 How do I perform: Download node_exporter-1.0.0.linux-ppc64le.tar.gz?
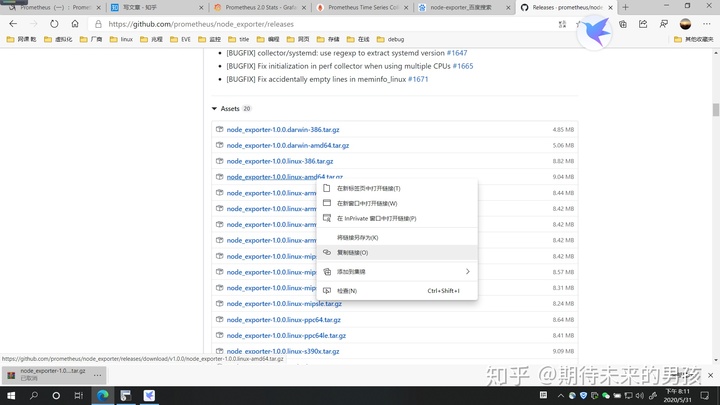pyautogui.click(x=286, y=335)
